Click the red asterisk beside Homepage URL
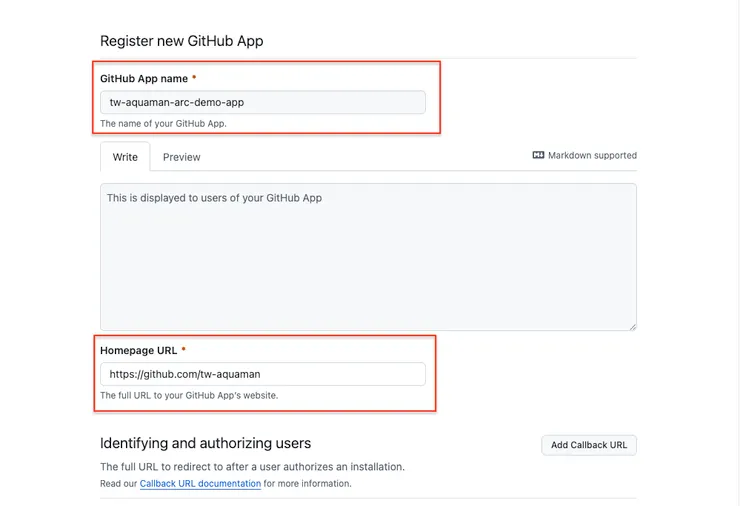740x506 pixels. (x=184, y=350)
